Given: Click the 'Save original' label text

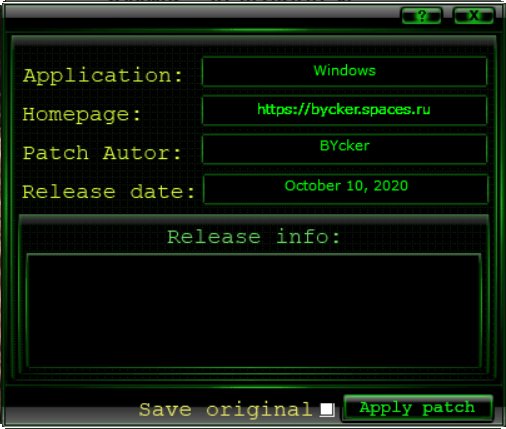Looking at the screenshot, I should pos(226,410).
